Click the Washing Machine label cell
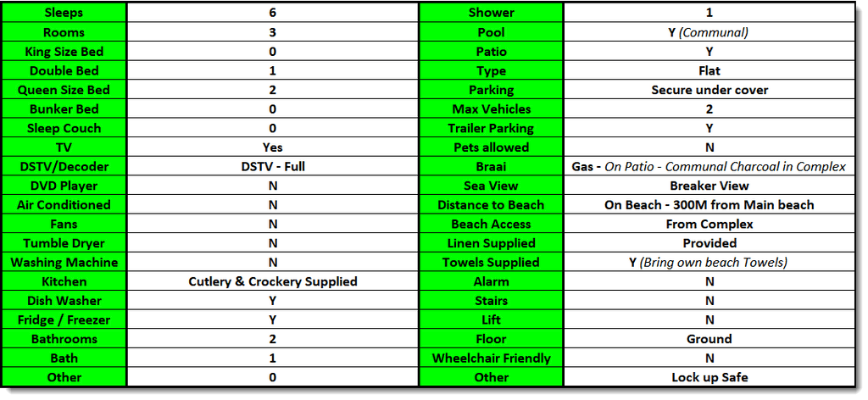Screen dimensions: 868x400 tap(64, 263)
